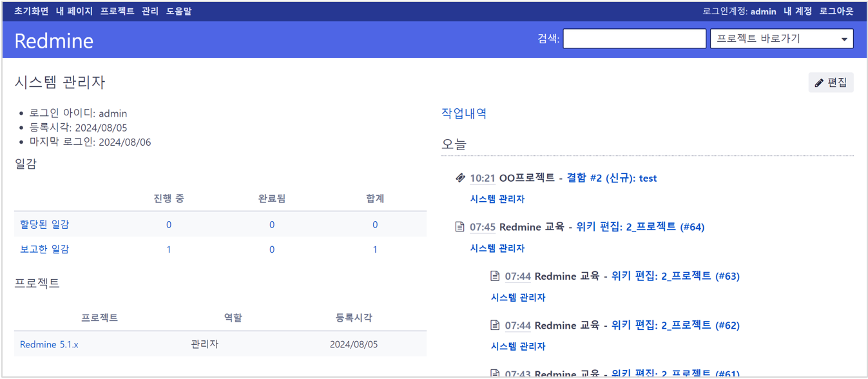
Task: Open issue link 결함 #2 (신규): test
Action: coord(612,178)
